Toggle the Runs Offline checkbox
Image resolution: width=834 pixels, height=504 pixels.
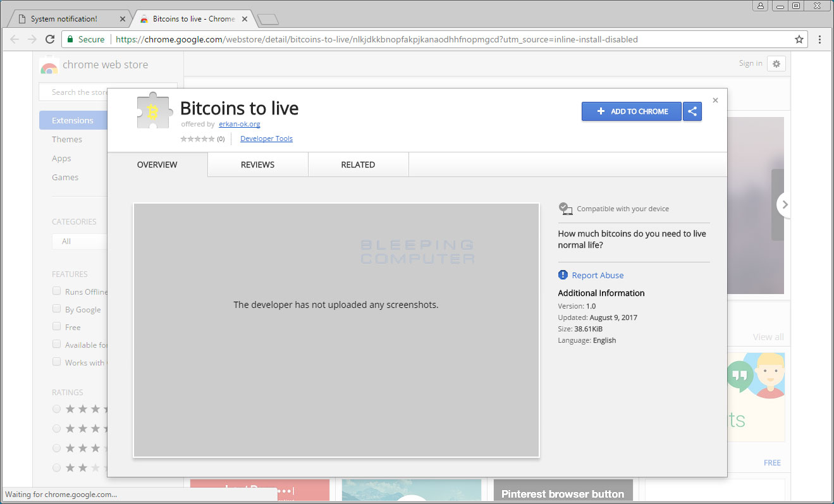click(56, 292)
